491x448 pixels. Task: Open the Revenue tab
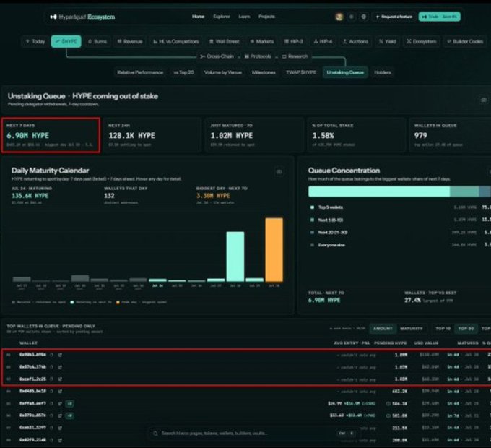coord(130,41)
